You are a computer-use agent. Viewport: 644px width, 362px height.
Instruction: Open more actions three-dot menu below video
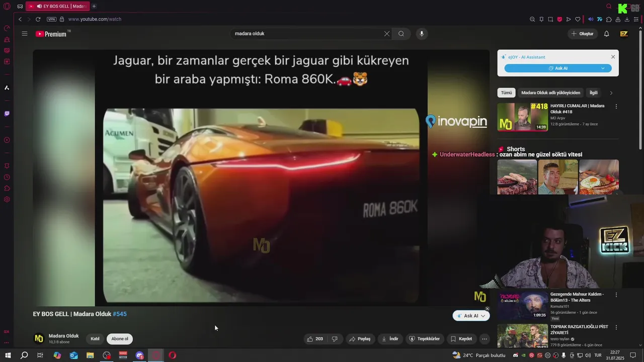coord(485,339)
